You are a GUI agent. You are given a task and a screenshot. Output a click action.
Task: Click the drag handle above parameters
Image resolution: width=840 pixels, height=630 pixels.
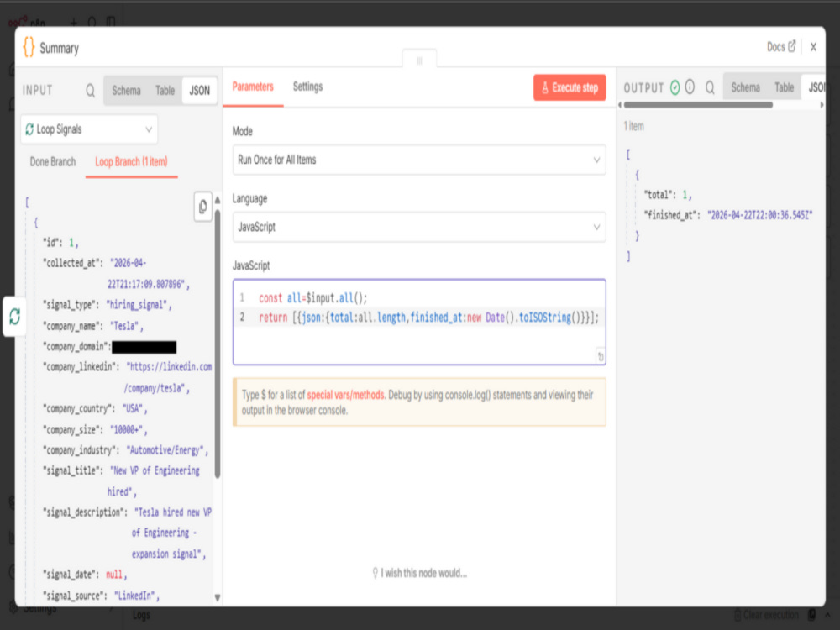(419, 60)
